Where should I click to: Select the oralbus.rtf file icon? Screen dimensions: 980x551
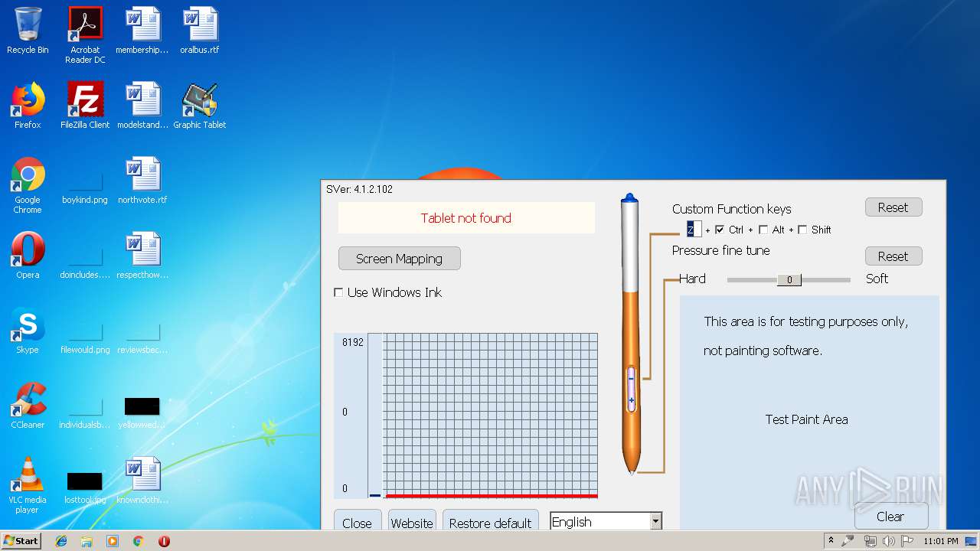pos(200,31)
